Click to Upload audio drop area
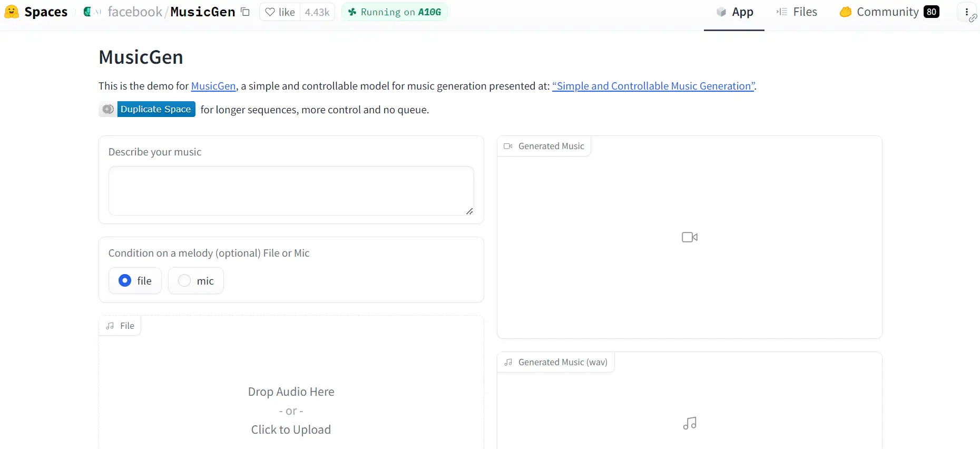 [x=291, y=411]
